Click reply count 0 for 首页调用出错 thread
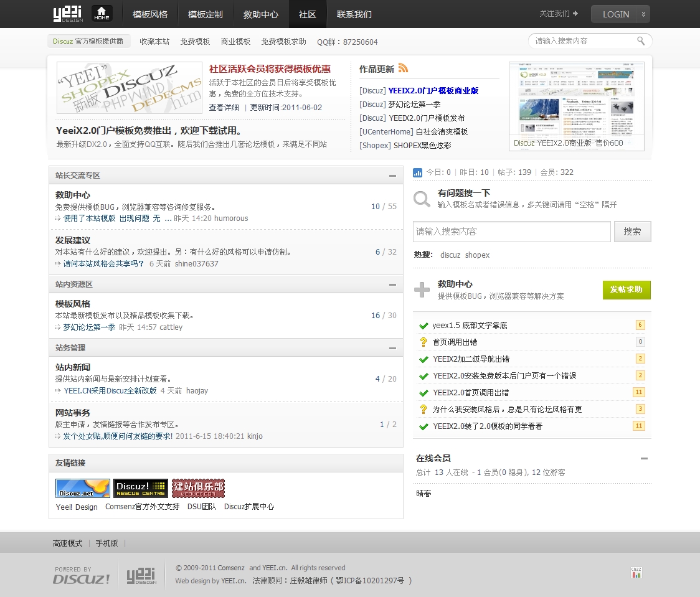The width and height of the screenshot is (700, 597). pyautogui.click(x=640, y=342)
